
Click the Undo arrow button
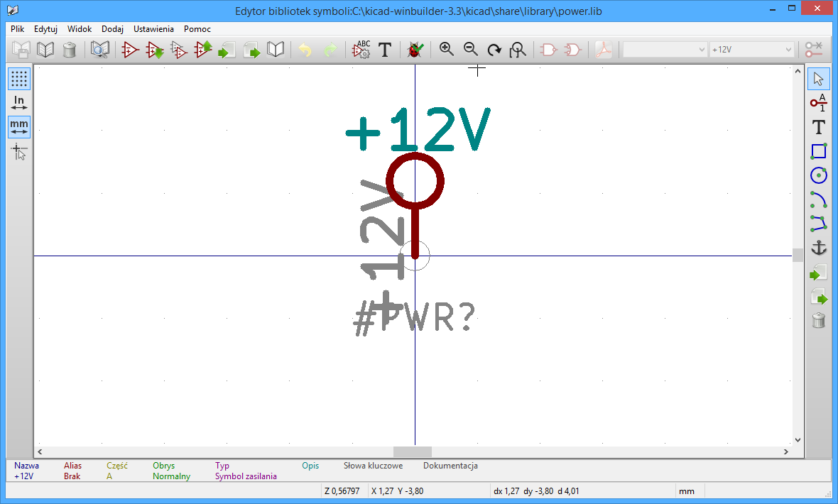pyautogui.click(x=305, y=49)
